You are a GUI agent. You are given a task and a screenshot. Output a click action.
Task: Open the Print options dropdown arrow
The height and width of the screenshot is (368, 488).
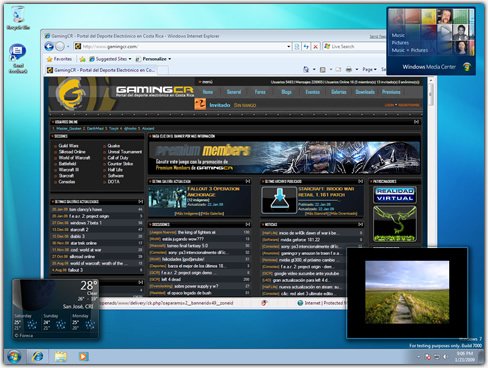357,70
